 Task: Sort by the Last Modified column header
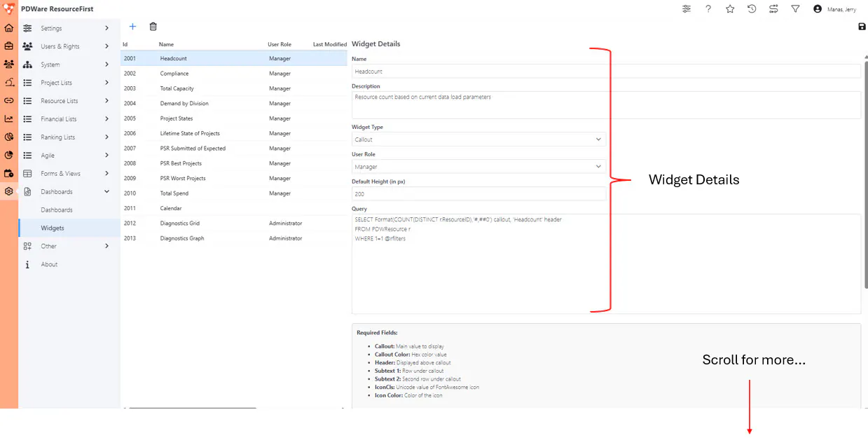[330, 44]
